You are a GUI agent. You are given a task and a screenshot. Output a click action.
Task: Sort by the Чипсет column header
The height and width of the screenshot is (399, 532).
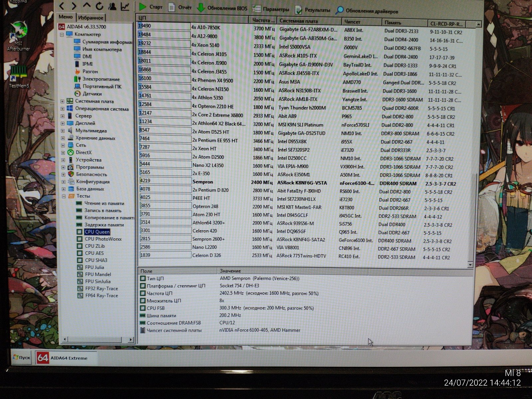[362, 22]
